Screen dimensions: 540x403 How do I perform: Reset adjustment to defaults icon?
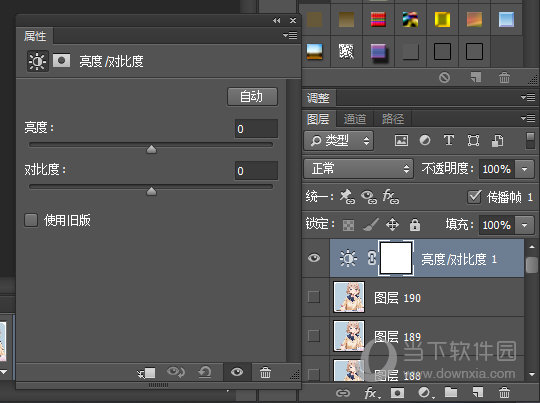click(x=205, y=372)
